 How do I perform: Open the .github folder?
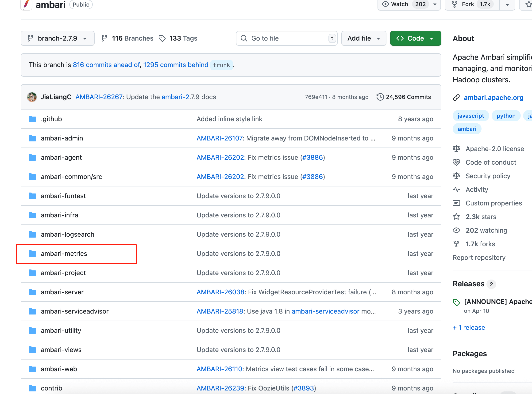point(51,119)
